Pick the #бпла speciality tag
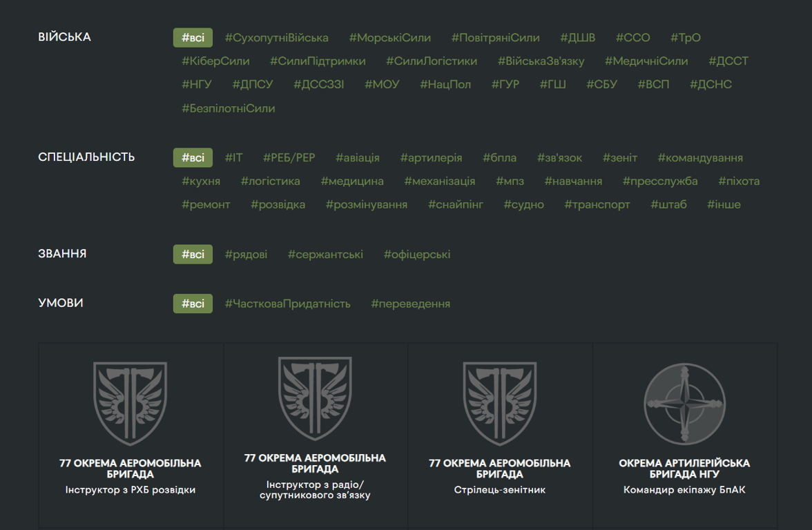This screenshot has height=530, width=812. tap(499, 158)
